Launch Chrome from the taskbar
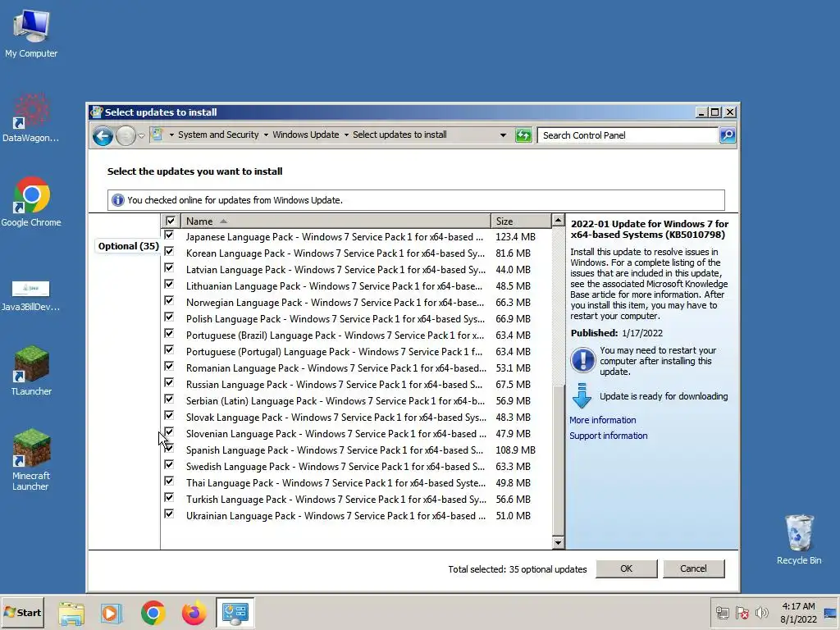This screenshot has height=630, width=840. pyautogui.click(x=153, y=613)
